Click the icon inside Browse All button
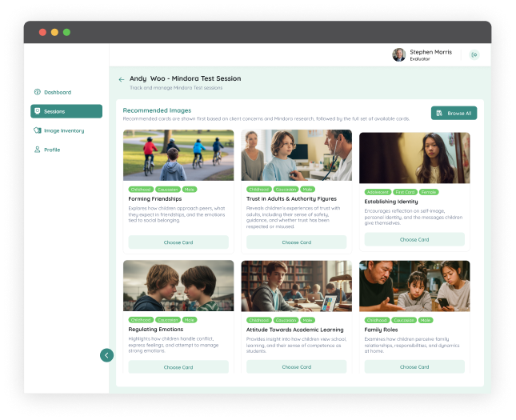This screenshot has height=420, width=516. (440, 114)
